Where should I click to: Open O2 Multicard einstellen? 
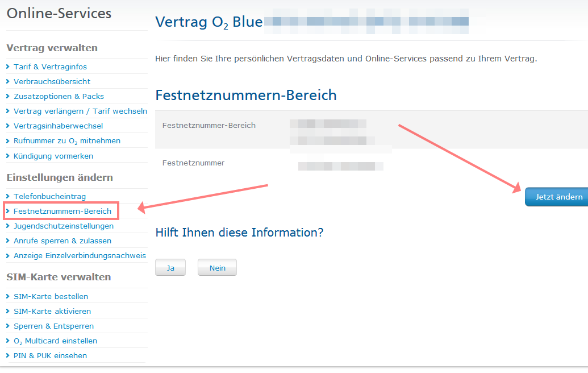(56, 341)
